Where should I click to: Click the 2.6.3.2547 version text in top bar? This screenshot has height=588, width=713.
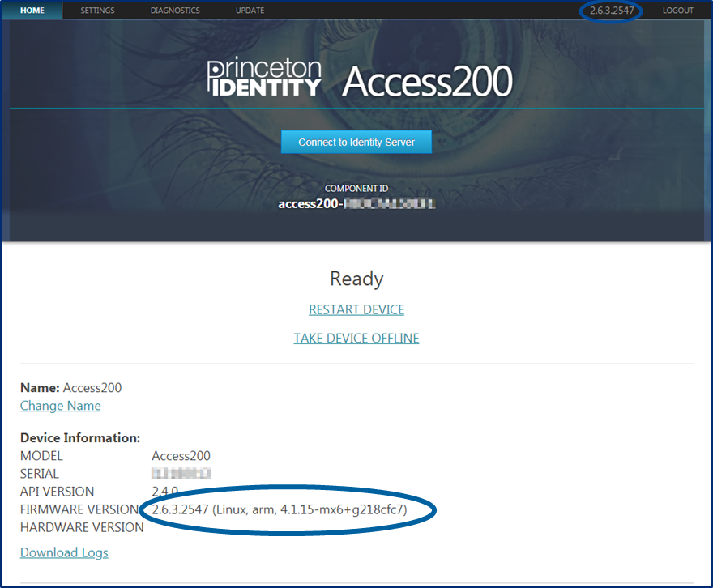tap(612, 11)
